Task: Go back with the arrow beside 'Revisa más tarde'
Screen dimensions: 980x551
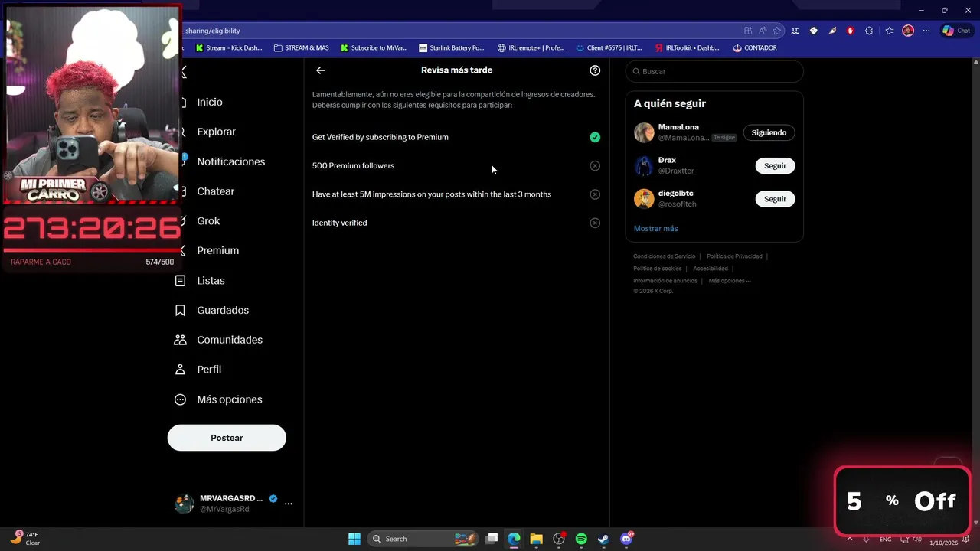Action: coord(321,70)
